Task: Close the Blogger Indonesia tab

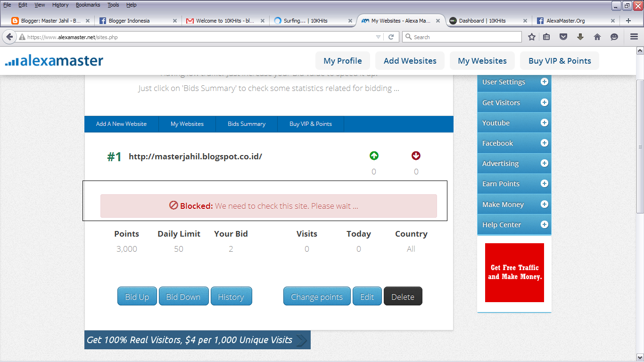Action: [x=175, y=21]
